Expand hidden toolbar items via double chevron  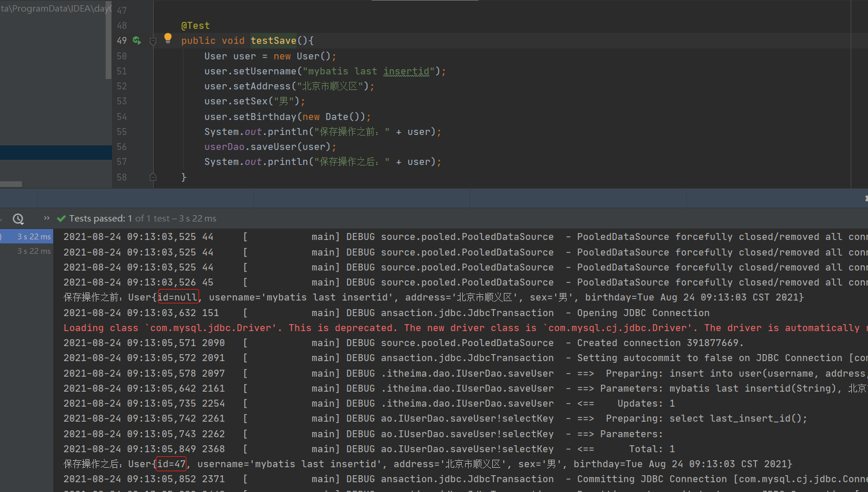(47, 218)
